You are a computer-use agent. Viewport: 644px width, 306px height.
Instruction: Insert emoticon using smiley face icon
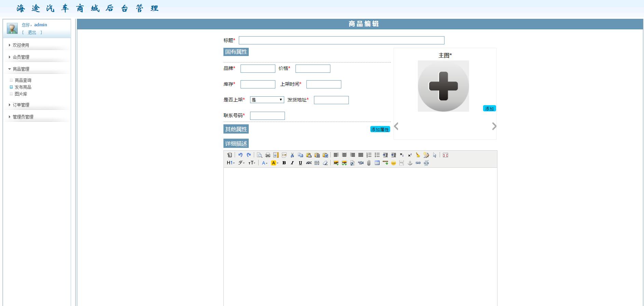pyautogui.click(x=394, y=163)
